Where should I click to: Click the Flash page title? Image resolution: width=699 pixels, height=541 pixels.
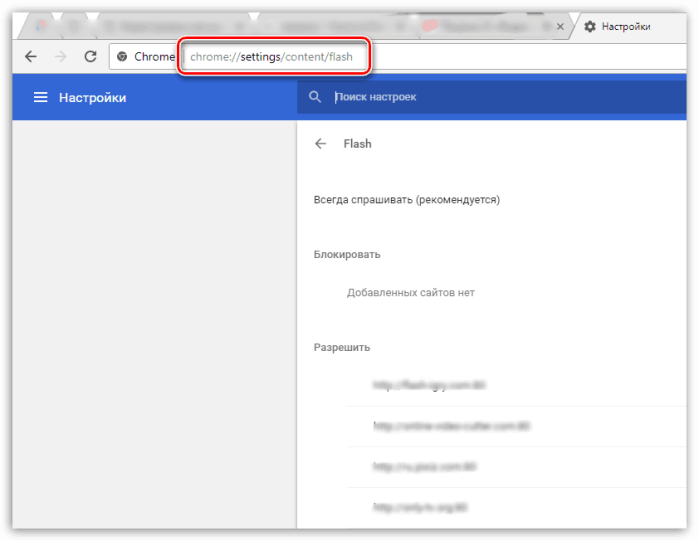[357, 143]
